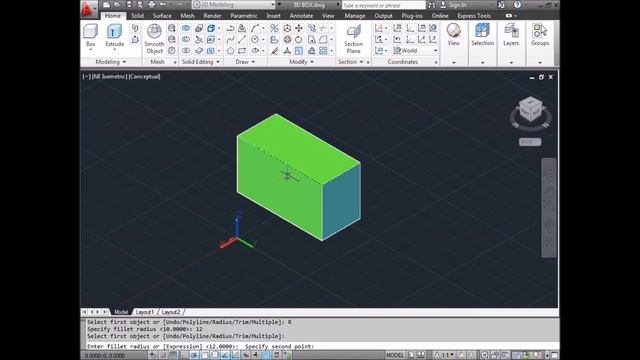Screen dimensions: 640x360
Task: Select the Polygon draw tool
Action: [230, 51]
